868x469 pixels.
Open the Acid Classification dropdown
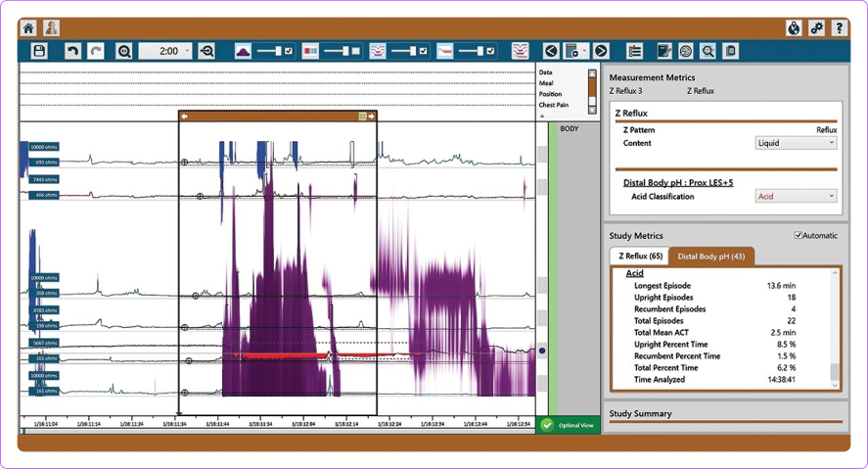point(797,196)
